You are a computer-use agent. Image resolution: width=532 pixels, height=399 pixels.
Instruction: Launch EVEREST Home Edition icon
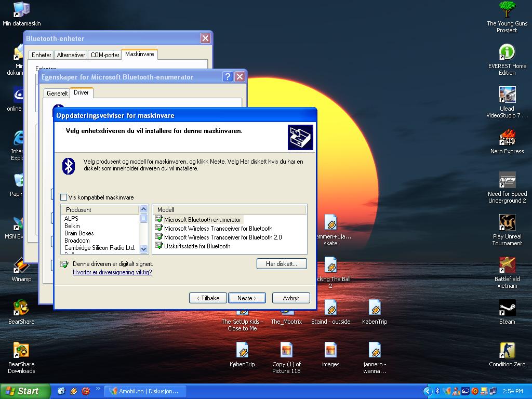coord(507,60)
